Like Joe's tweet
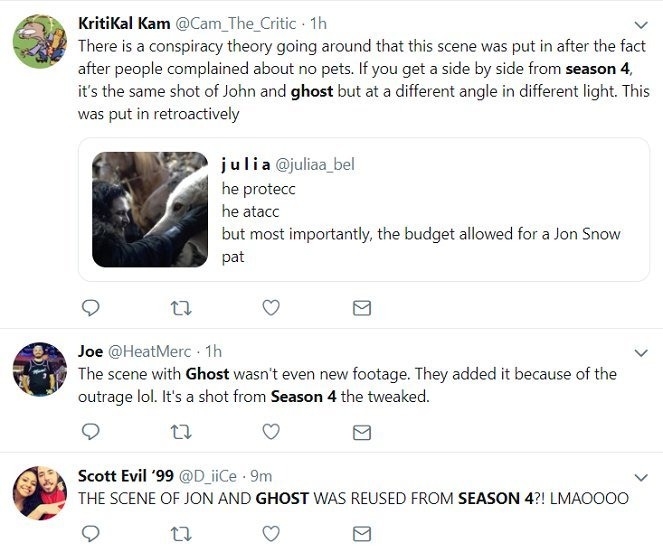This screenshot has width=663, height=552. click(x=271, y=432)
